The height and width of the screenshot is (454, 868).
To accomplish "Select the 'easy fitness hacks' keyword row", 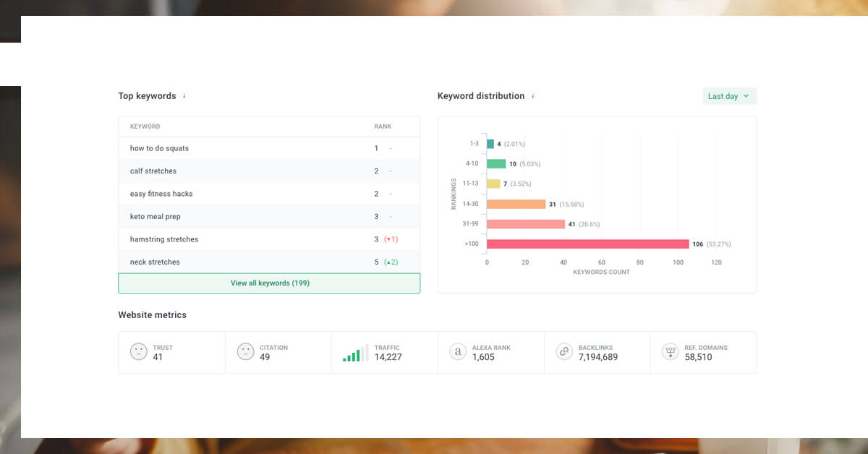I will [269, 194].
